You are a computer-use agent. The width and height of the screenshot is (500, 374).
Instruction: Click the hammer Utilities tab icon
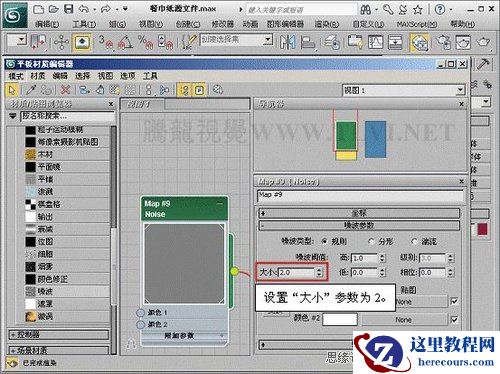click(483, 64)
